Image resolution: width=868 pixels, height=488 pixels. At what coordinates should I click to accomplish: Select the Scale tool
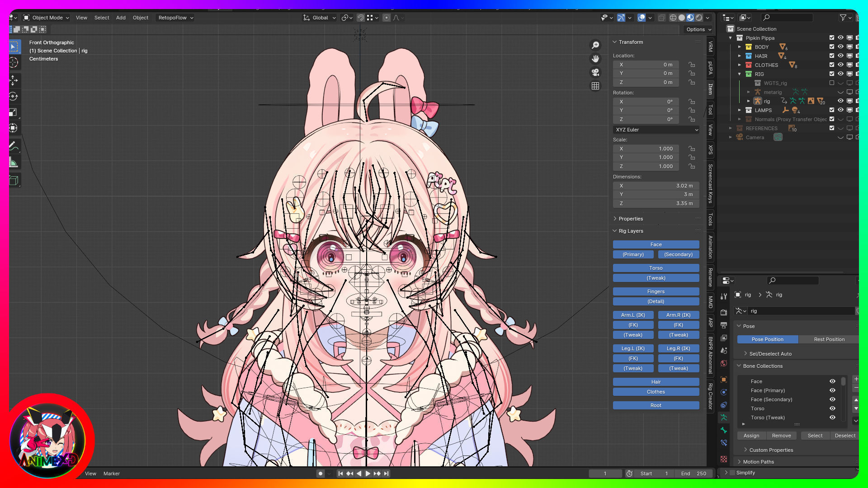pos(14,112)
